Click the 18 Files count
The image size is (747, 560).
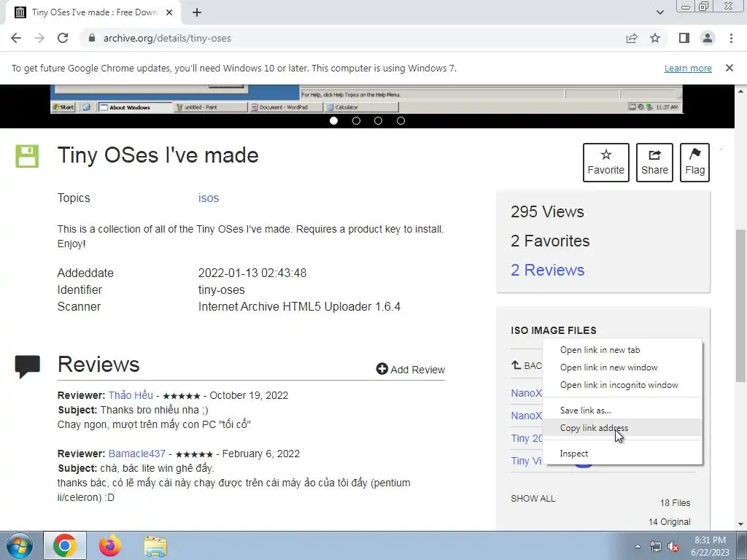(675, 503)
